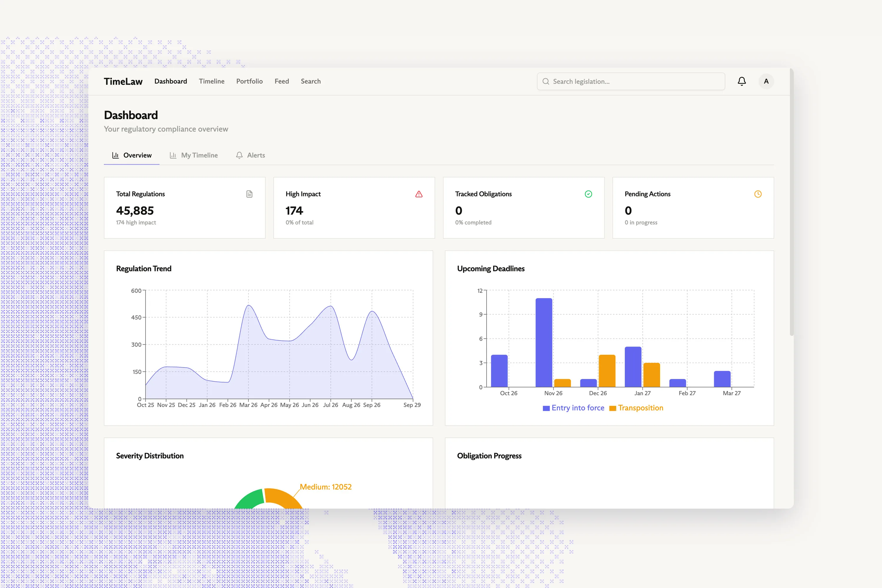
Task: Open the notifications bell icon
Action: coord(741,81)
